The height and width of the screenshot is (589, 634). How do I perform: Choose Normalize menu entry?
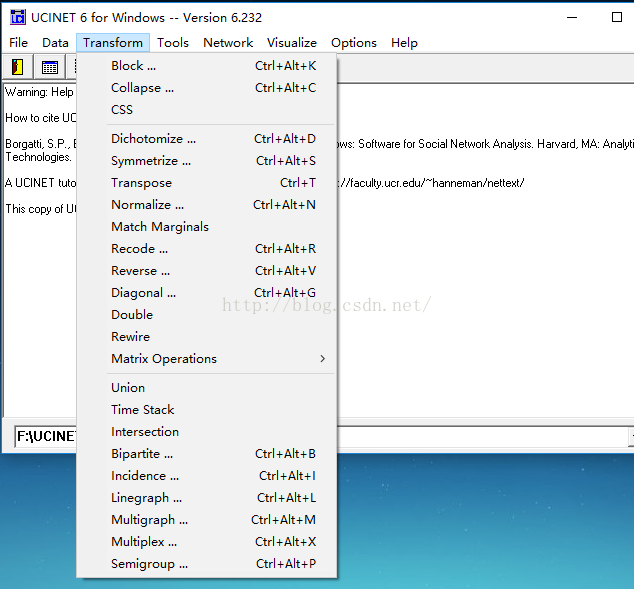tap(206, 205)
